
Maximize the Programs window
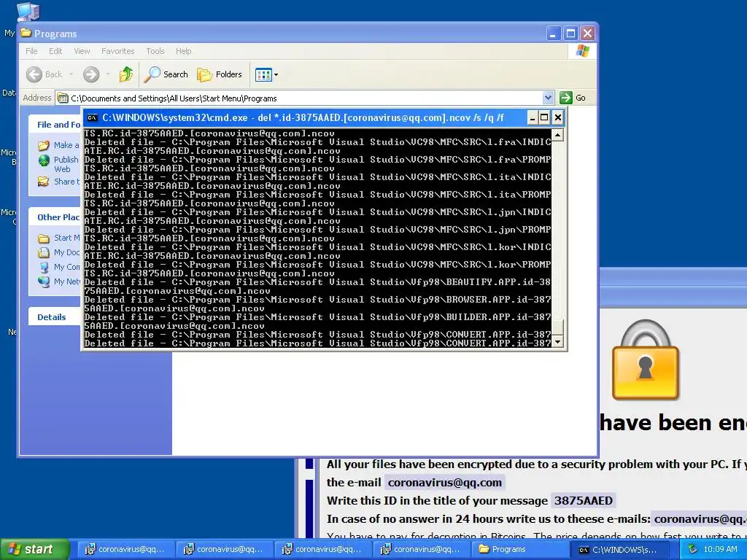(x=570, y=34)
